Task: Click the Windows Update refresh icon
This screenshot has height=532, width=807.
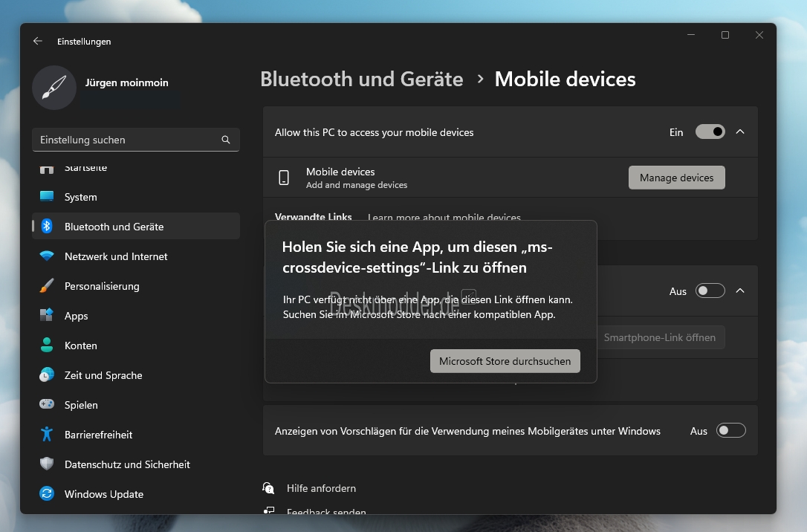Action: click(47, 494)
